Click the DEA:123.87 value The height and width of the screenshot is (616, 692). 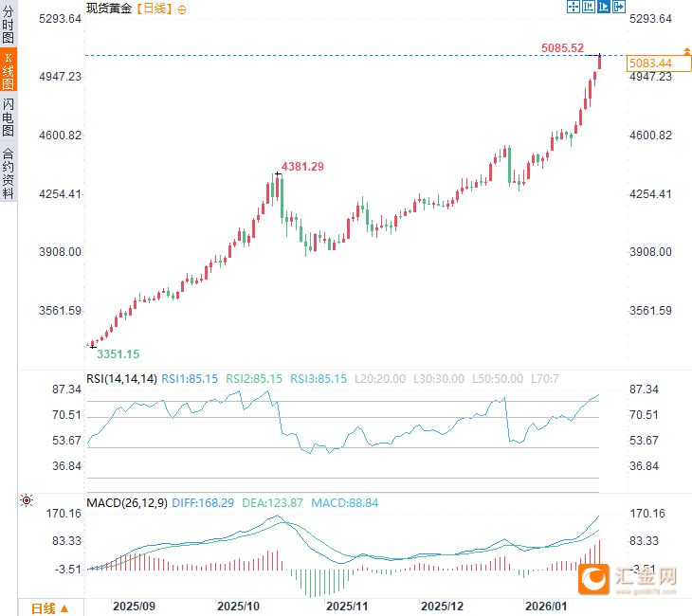[x=272, y=503]
